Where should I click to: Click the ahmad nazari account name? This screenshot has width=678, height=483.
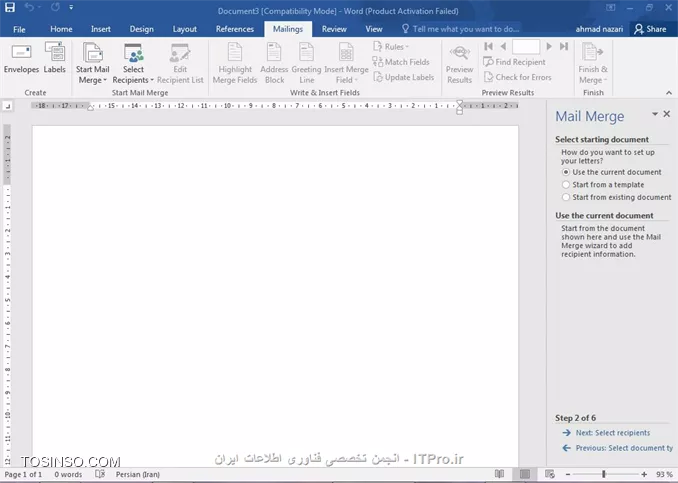click(599, 29)
